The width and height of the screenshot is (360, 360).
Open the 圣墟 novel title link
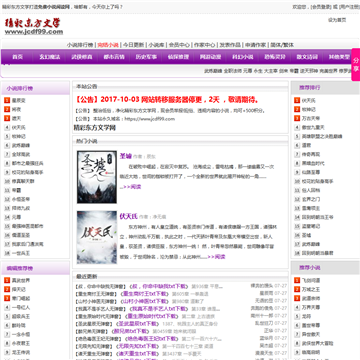[125, 156]
